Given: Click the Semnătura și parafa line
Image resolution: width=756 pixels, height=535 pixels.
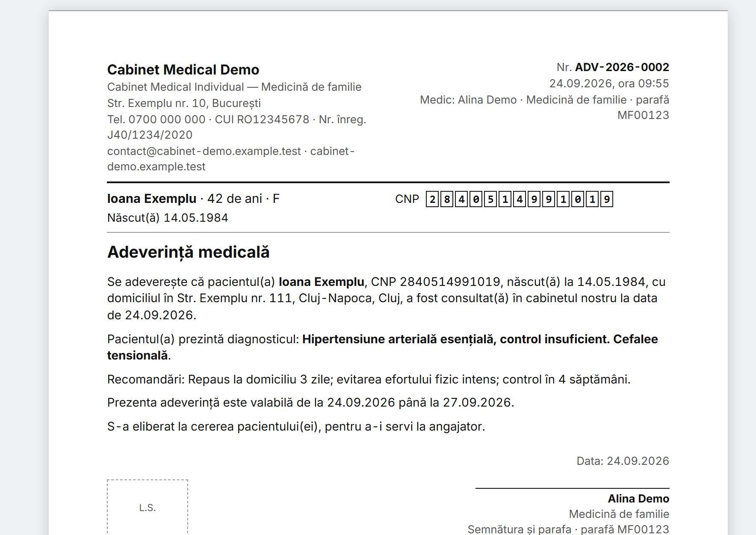Looking at the screenshot, I should [568, 529].
